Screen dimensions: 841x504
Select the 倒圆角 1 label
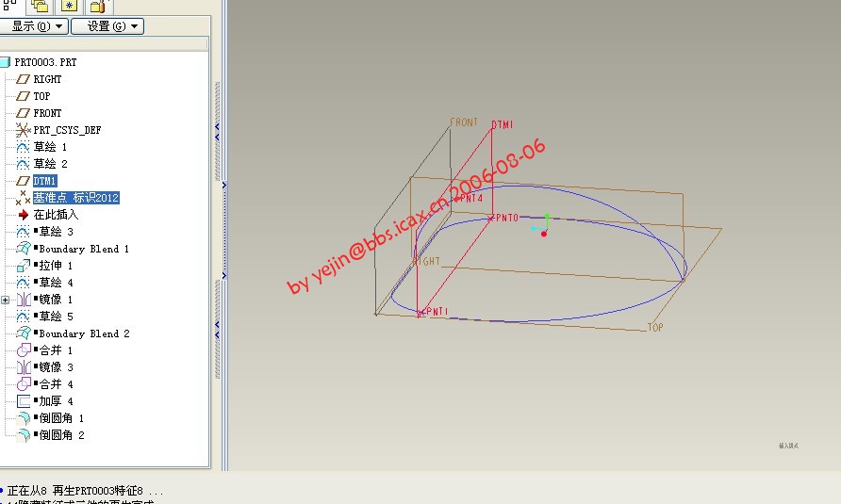(x=61, y=418)
